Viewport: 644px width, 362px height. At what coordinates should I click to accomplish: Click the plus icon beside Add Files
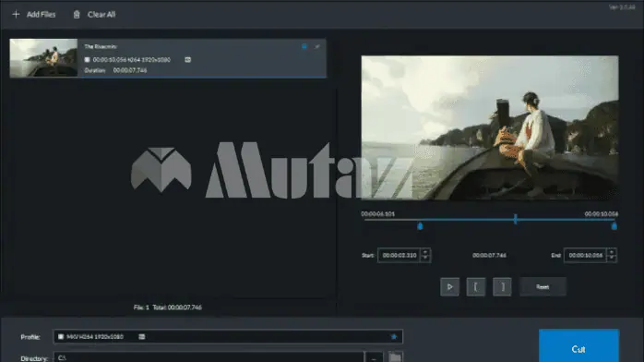[16, 15]
